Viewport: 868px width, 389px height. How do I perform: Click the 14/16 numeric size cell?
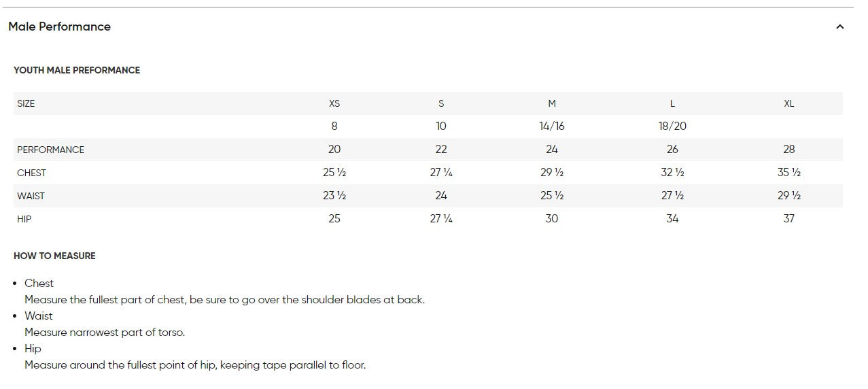(x=551, y=126)
